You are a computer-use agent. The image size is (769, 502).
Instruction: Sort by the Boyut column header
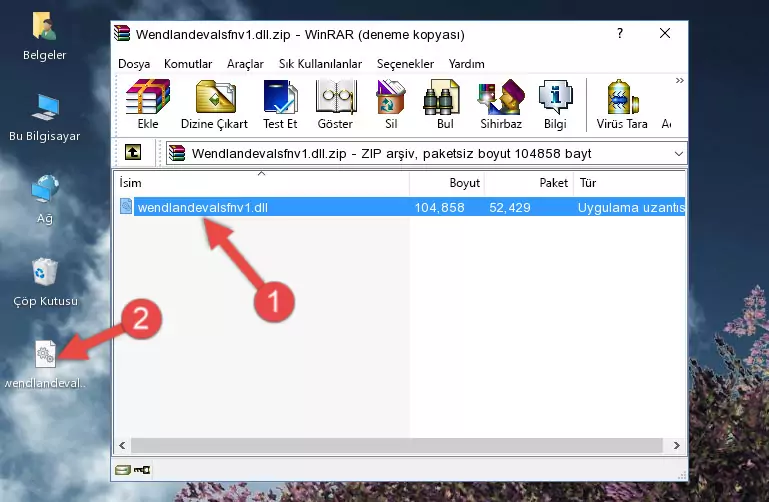[447, 182]
